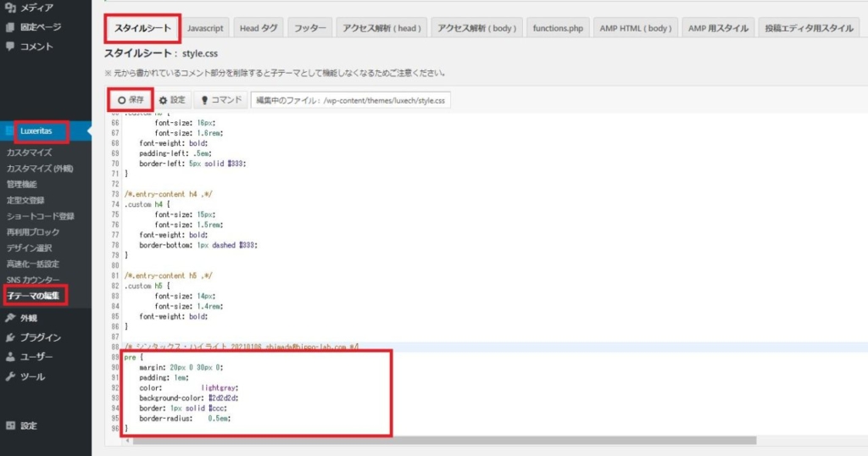This screenshot has width=868, height=456.
Task: Click the sidebar 設定 sliders icon
Action: point(10,425)
